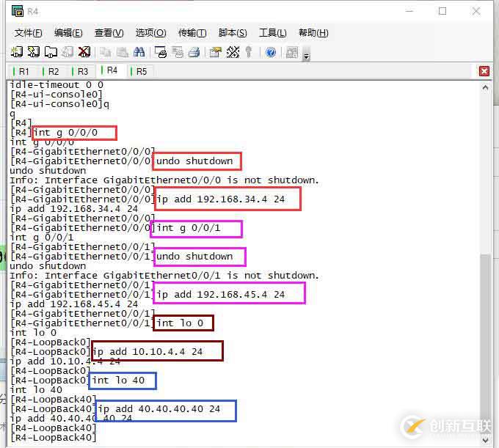
Task: Switch to the R5 session tab
Action: (139, 72)
